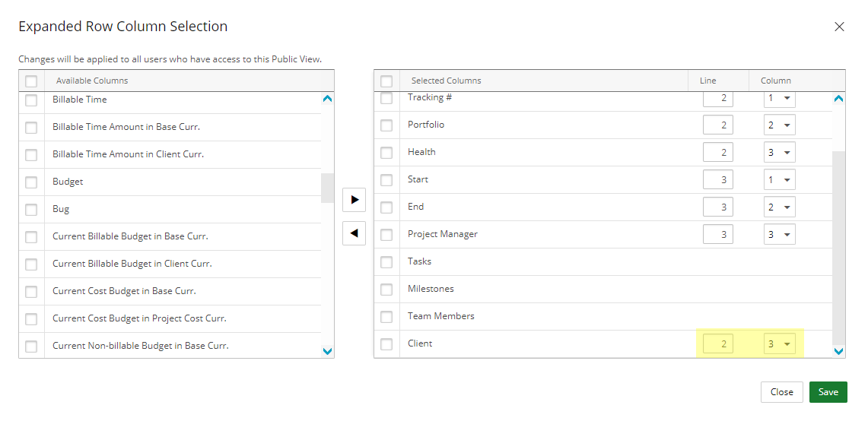Click the Line column header
Viewport: 868px width, 421px height.
[x=707, y=81]
